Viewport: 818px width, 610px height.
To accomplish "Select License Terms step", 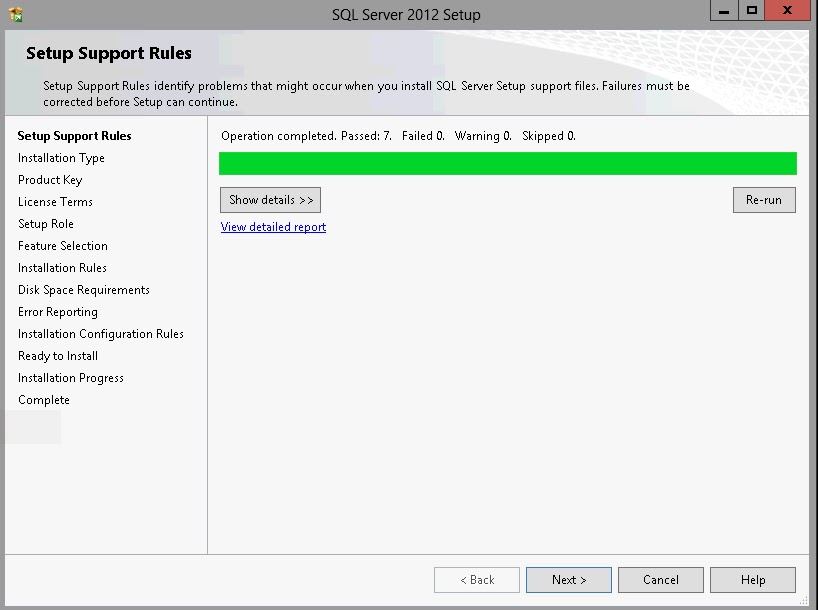I will coord(55,202).
